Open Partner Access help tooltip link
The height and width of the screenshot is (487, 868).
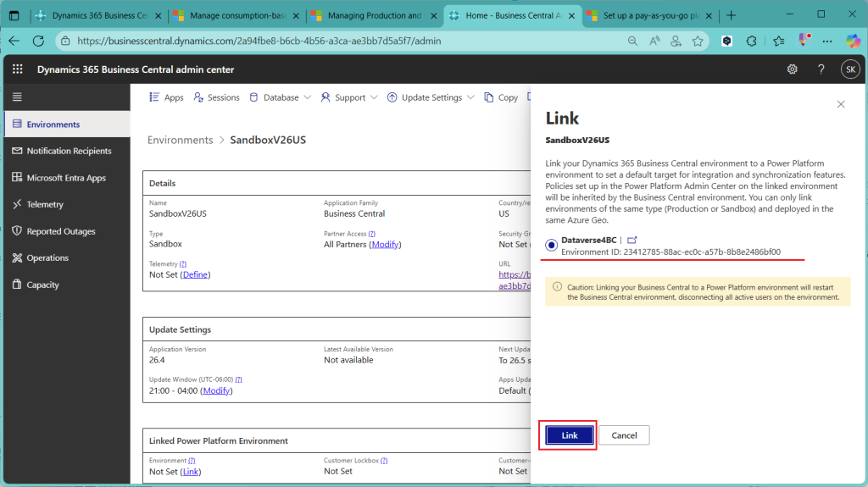[372, 234]
